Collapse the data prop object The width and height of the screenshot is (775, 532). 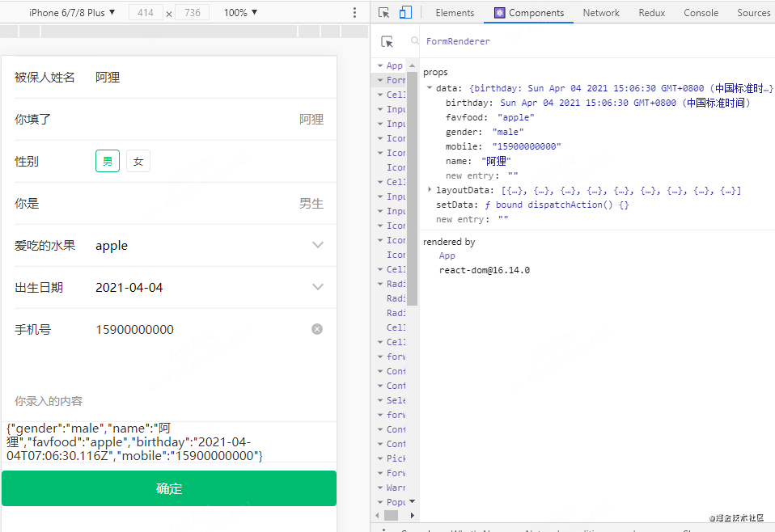click(x=430, y=88)
